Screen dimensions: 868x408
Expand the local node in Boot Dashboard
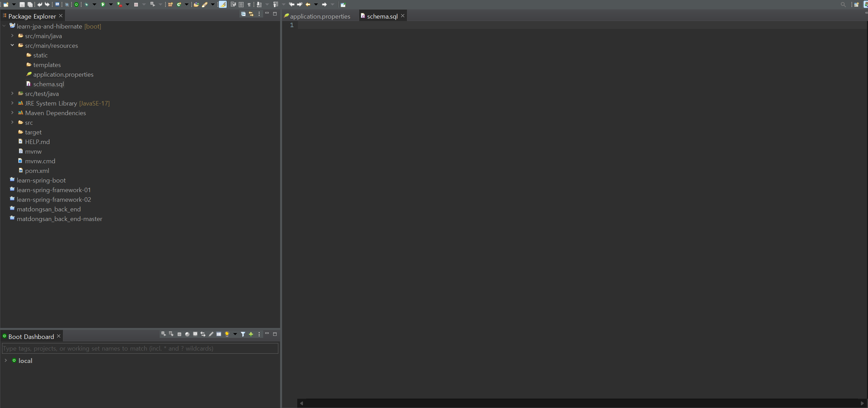tap(6, 360)
